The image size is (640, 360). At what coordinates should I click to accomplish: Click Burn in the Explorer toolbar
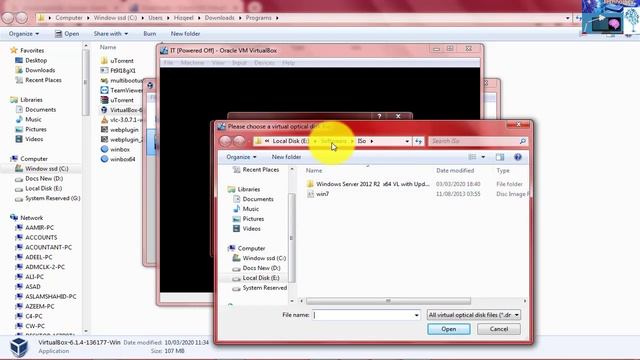[150, 33]
